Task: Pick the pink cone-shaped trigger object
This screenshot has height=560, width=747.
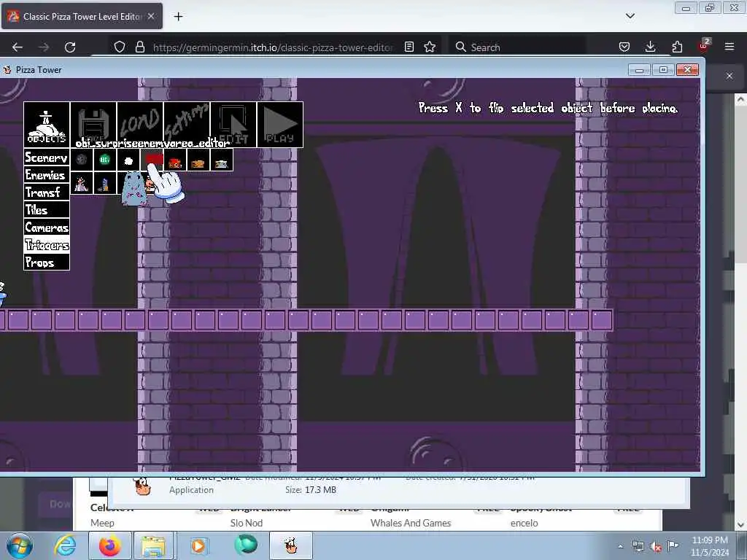Action: 82,183
